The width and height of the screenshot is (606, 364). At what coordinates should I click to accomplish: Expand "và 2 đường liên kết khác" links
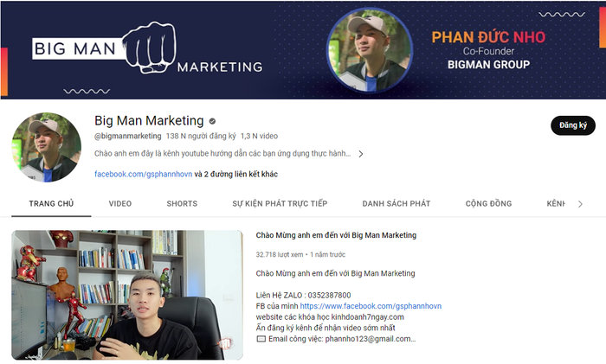coord(235,174)
